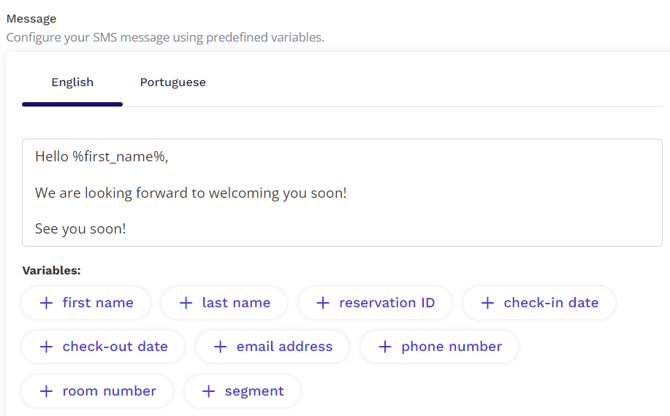
Task: Insert the check-in date variable
Action: point(539,303)
